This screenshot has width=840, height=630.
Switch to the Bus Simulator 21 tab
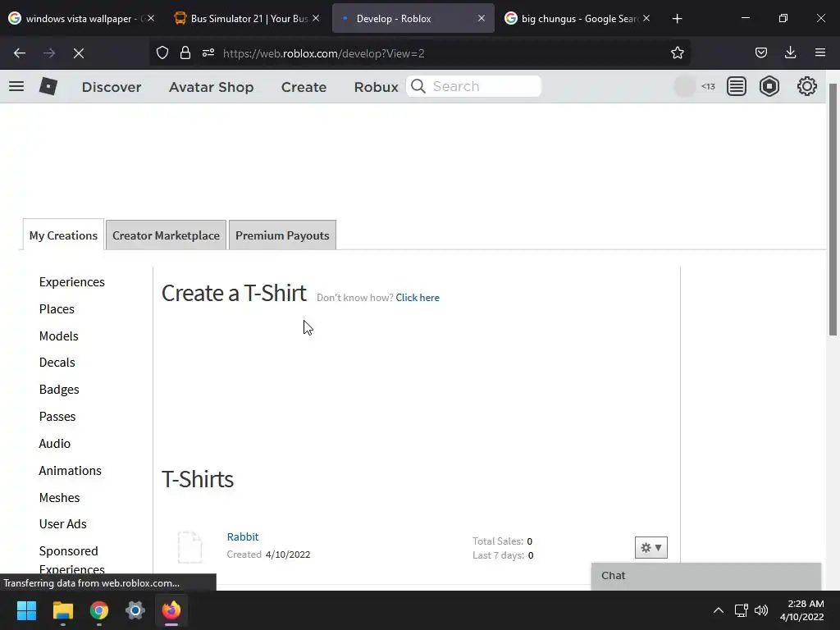246,19
